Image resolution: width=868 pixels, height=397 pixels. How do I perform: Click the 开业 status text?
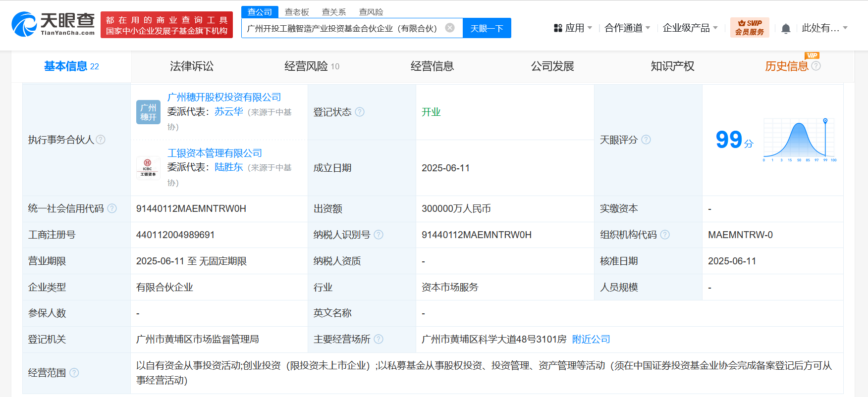pyautogui.click(x=431, y=112)
